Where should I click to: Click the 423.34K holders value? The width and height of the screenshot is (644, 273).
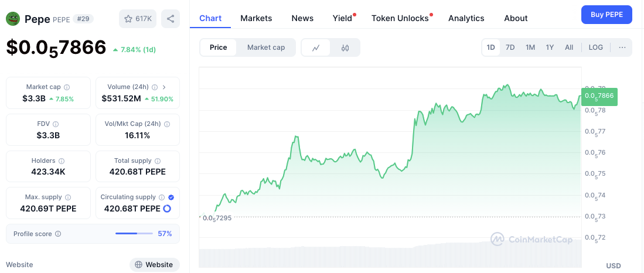[48, 172]
